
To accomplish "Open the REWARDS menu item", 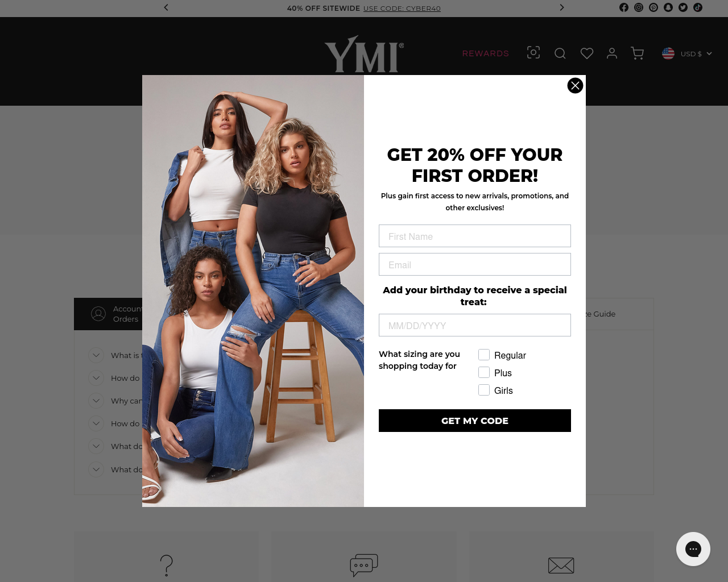I will tap(485, 53).
